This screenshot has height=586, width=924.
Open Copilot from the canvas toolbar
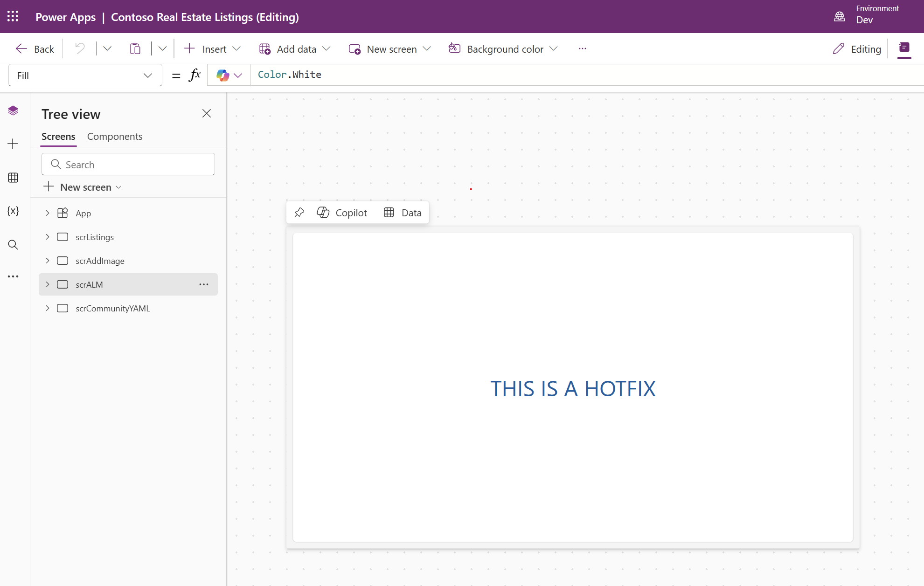(x=342, y=212)
